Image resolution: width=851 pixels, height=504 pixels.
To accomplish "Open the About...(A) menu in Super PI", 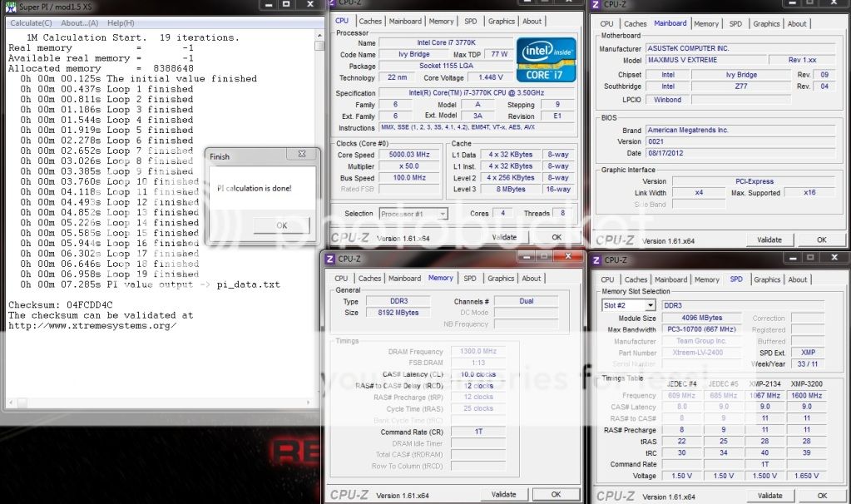I will (79, 22).
